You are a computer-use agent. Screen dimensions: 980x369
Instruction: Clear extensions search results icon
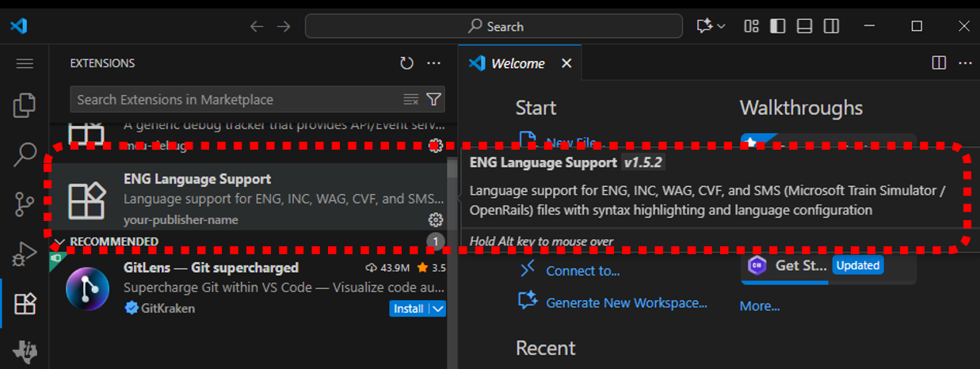(411, 99)
